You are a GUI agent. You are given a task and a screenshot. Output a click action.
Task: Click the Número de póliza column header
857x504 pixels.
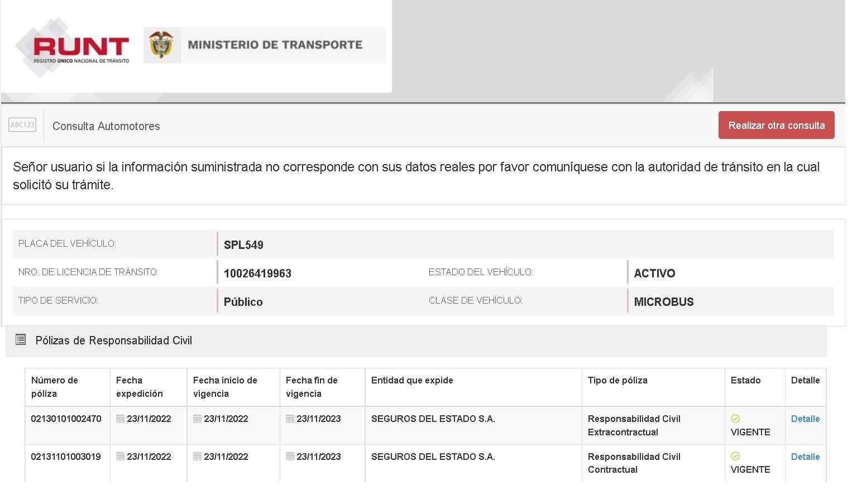point(55,386)
